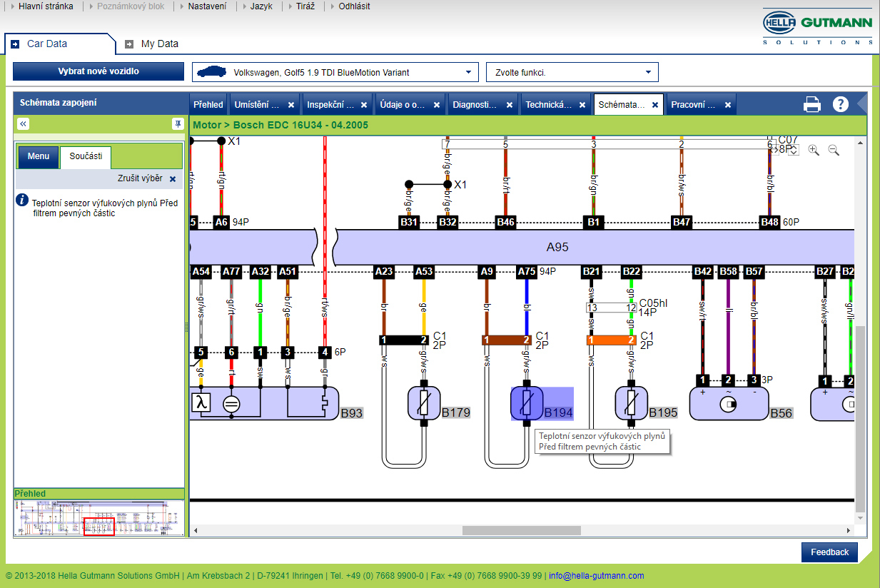Click the diagram's vertical scrollbar thumb

860,419
